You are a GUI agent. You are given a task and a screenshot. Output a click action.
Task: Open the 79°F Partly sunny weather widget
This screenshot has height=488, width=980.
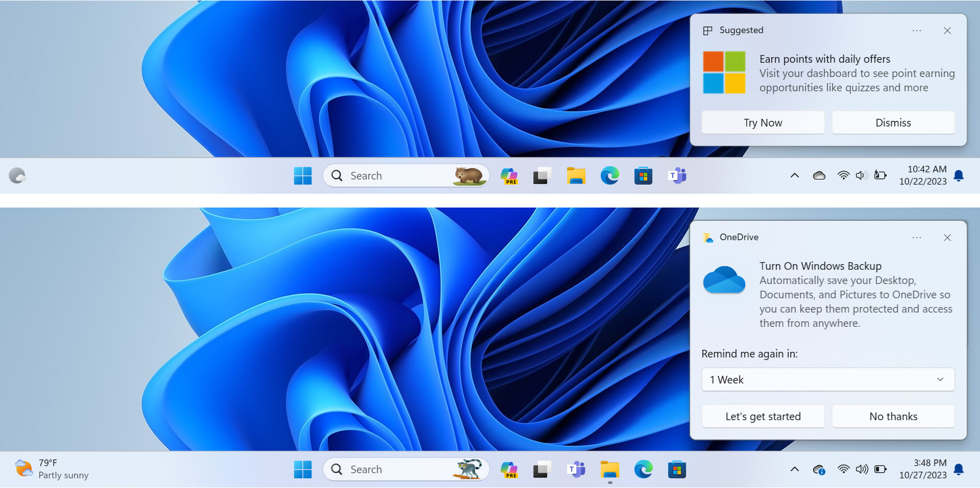click(51, 469)
